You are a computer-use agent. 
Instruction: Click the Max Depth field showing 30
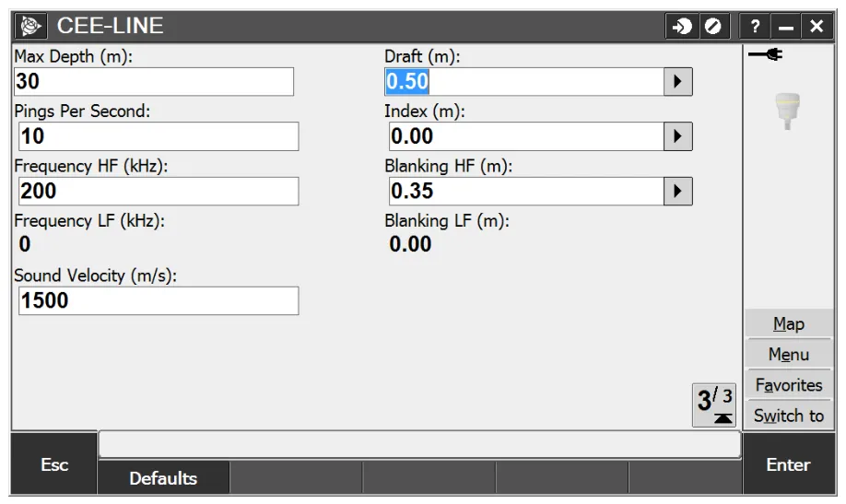(x=154, y=81)
